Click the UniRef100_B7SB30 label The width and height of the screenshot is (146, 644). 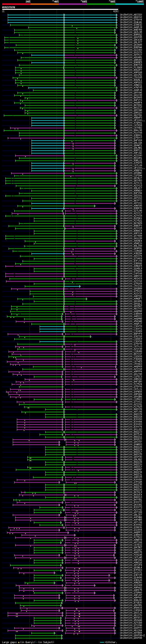[131, 603]
